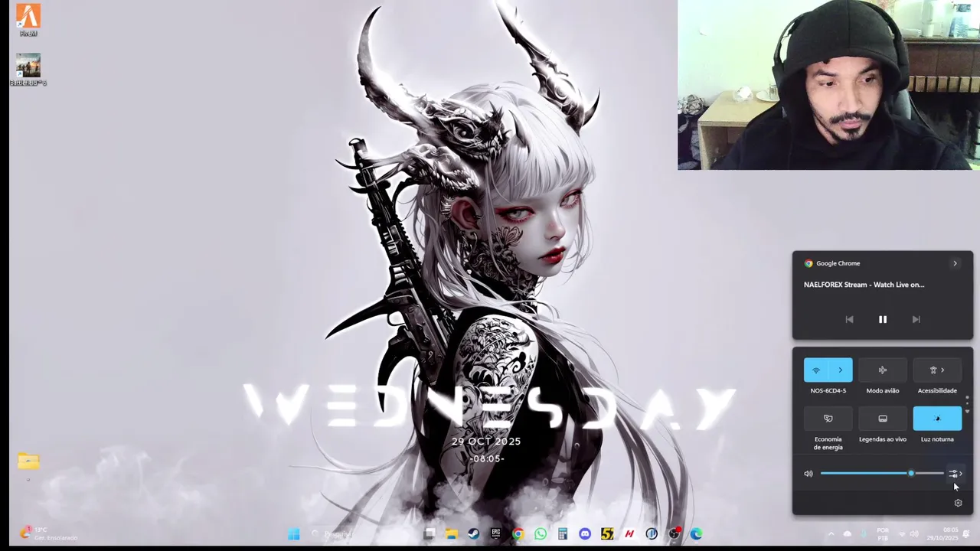
Task: Skip to previous media track
Action: pos(849,319)
